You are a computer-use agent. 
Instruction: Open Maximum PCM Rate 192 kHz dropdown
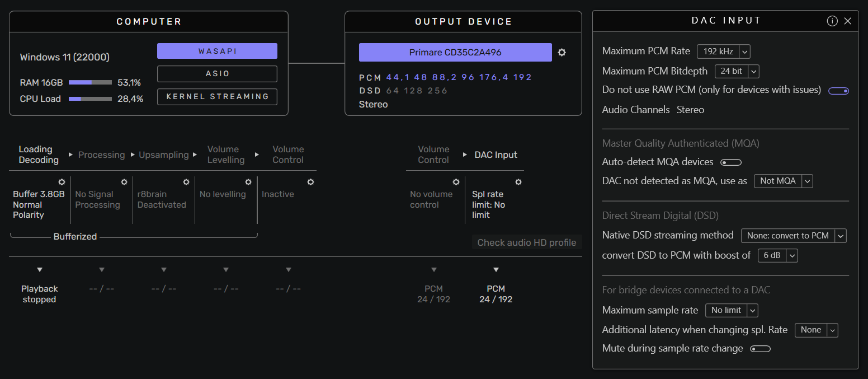[x=723, y=52]
